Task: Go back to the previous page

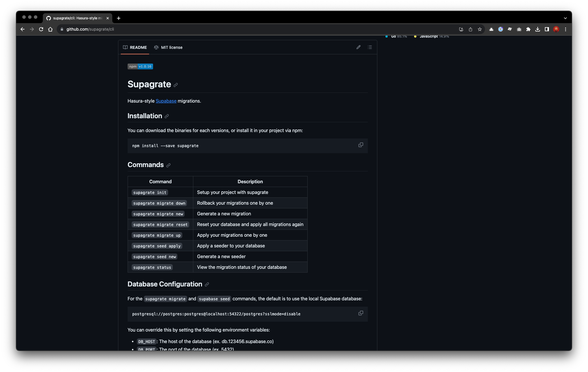Action: (23, 29)
